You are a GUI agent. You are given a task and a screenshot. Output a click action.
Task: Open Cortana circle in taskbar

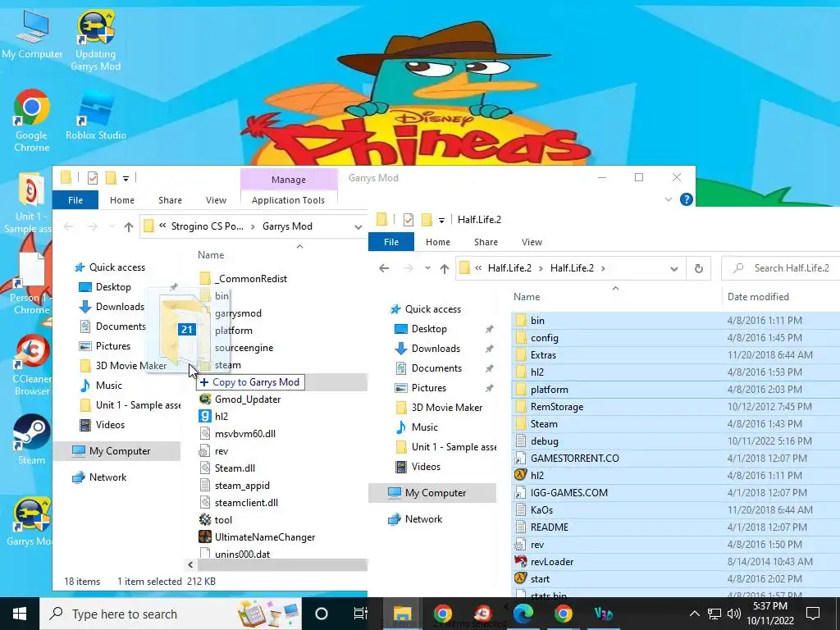coord(322,614)
